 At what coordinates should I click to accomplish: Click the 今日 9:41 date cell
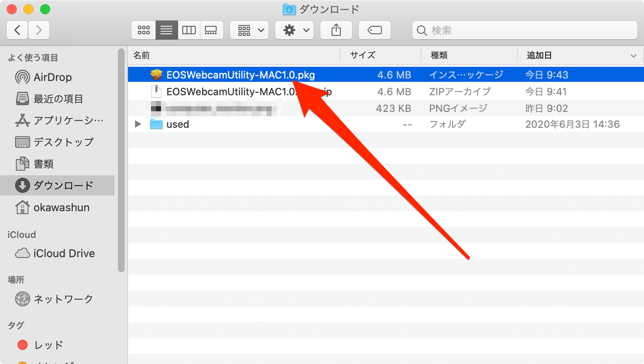coord(546,91)
